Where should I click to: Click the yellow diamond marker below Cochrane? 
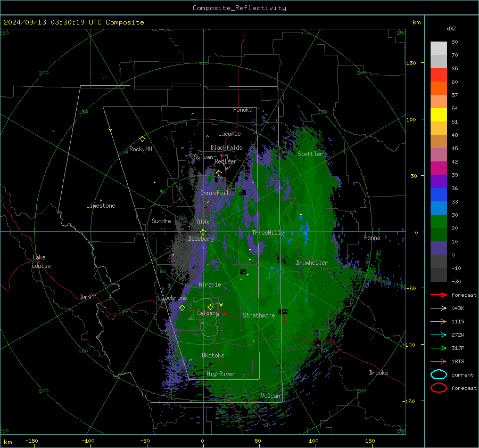tap(182, 307)
